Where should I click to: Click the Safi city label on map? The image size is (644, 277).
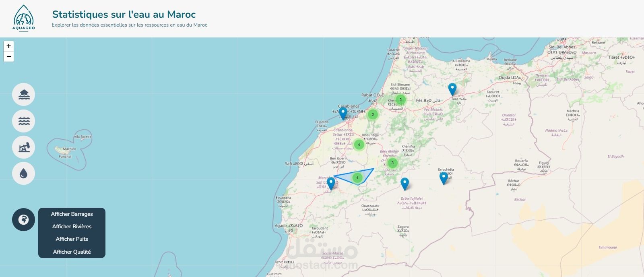click(299, 164)
